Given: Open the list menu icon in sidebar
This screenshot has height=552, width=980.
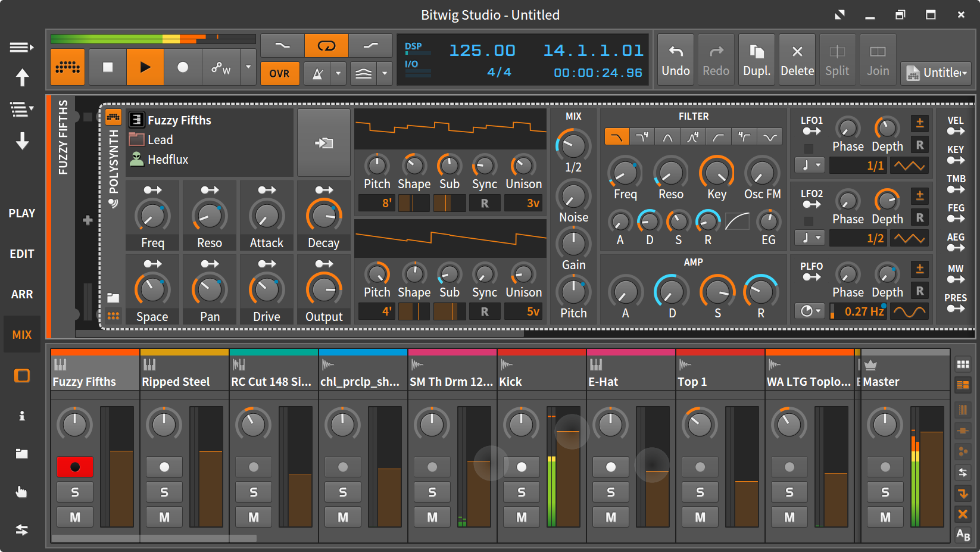Looking at the screenshot, I should click(x=21, y=109).
